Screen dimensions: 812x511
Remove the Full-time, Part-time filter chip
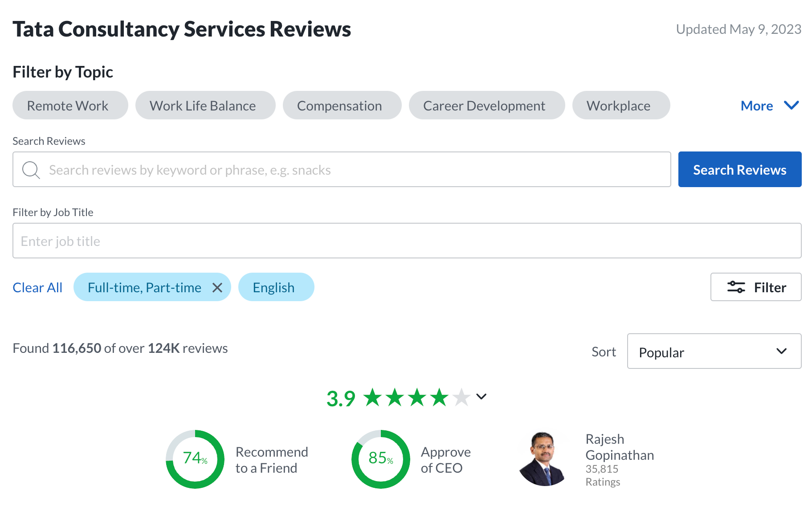pyautogui.click(x=217, y=287)
